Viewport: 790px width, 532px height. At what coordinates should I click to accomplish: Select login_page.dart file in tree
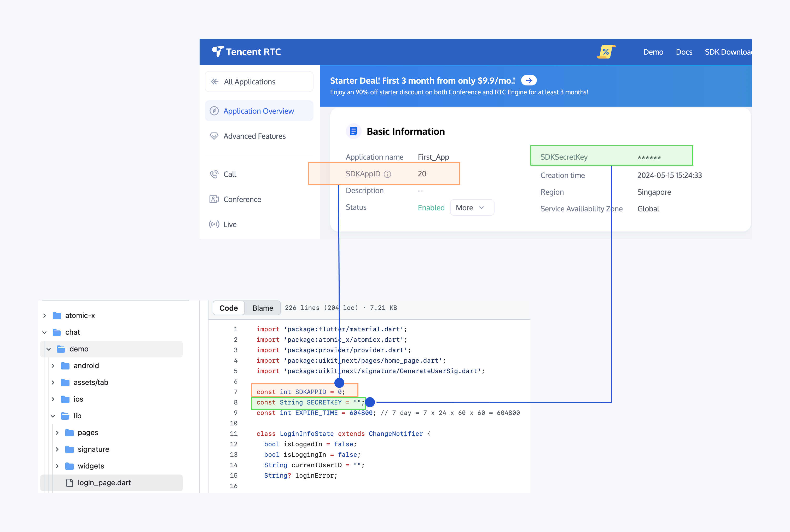click(x=104, y=482)
